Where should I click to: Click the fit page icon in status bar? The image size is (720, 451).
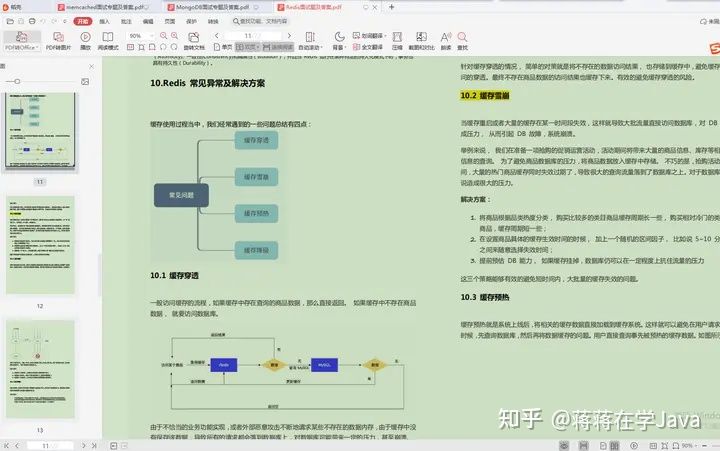click(x=664, y=445)
